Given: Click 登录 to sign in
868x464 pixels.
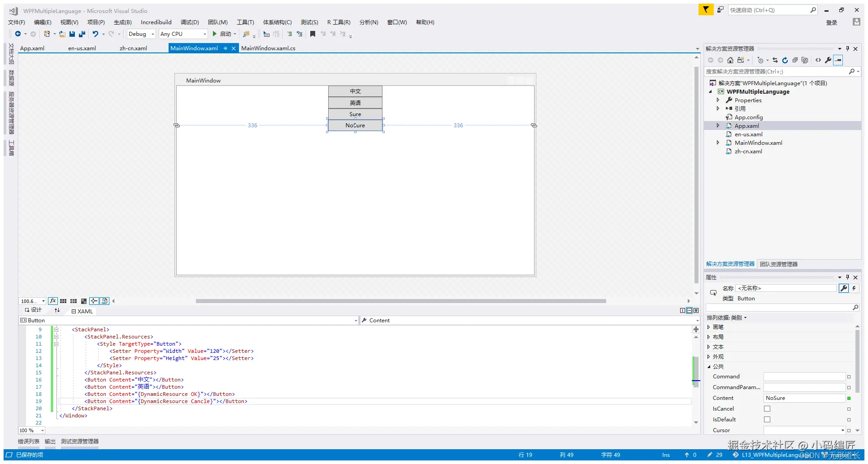Looking at the screenshot, I should click(x=832, y=23).
